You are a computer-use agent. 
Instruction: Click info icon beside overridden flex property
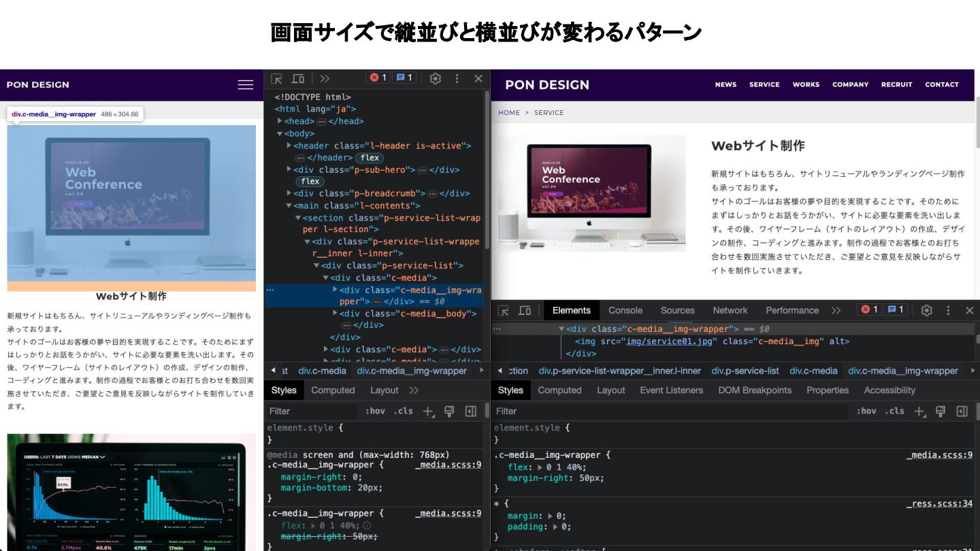point(367,526)
